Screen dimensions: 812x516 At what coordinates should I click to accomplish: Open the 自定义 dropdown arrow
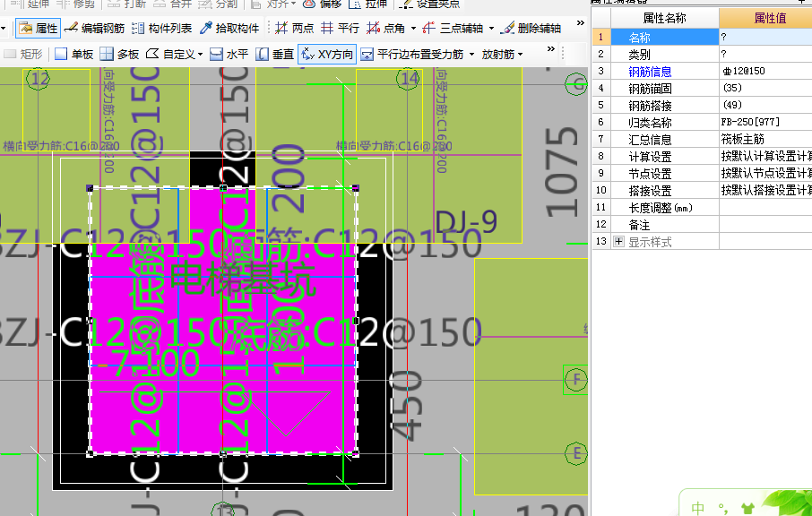tap(200, 55)
